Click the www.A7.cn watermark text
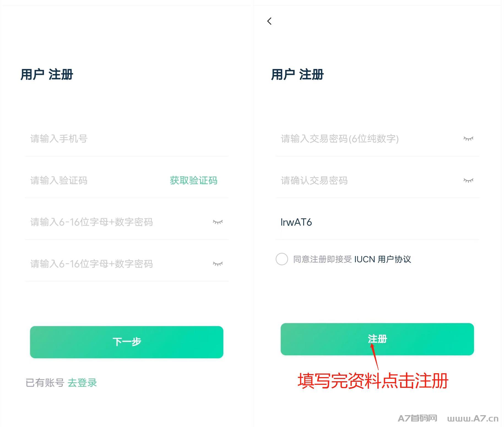Viewport: 504px width, 427px height. [473, 418]
